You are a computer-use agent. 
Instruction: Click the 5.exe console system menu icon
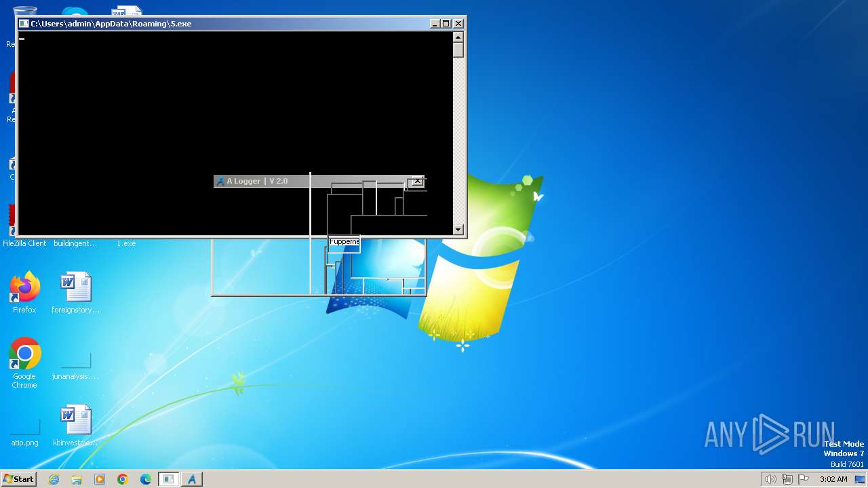click(x=24, y=24)
